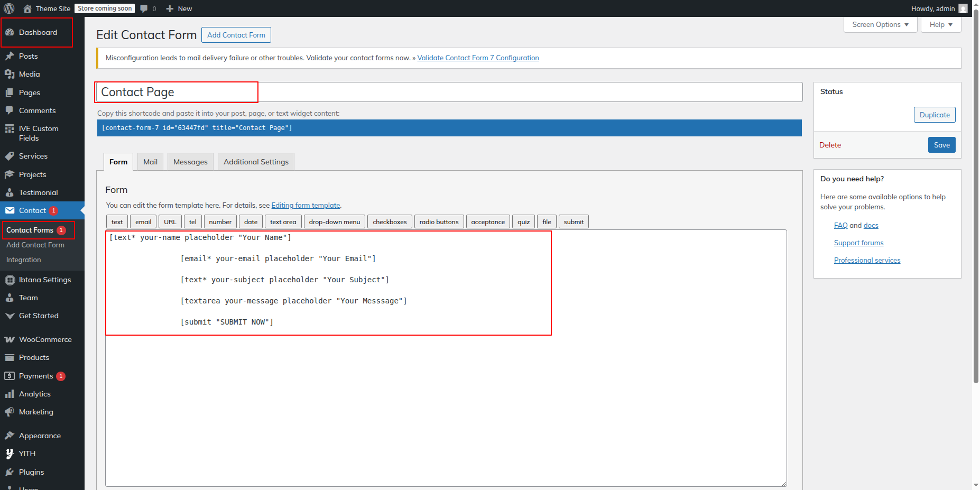Image resolution: width=980 pixels, height=490 pixels.
Task: Insert an acceptance checkbox form tag
Action: (x=487, y=222)
